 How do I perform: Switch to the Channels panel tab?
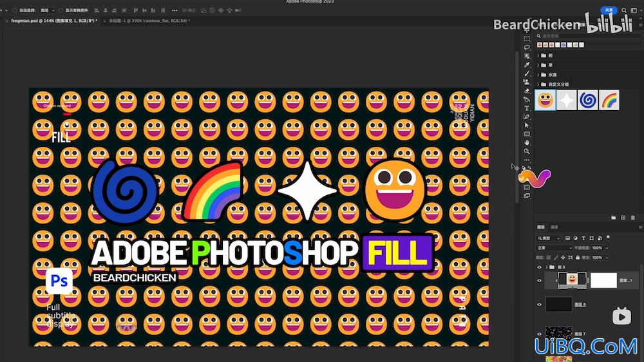554,227
